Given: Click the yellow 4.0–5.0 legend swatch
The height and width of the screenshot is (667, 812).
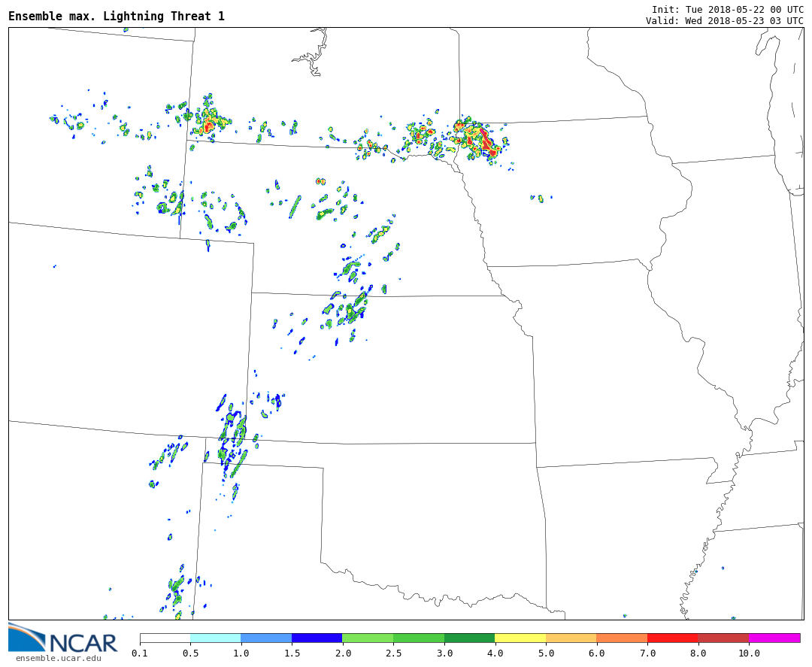Looking at the screenshot, I should [x=520, y=638].
